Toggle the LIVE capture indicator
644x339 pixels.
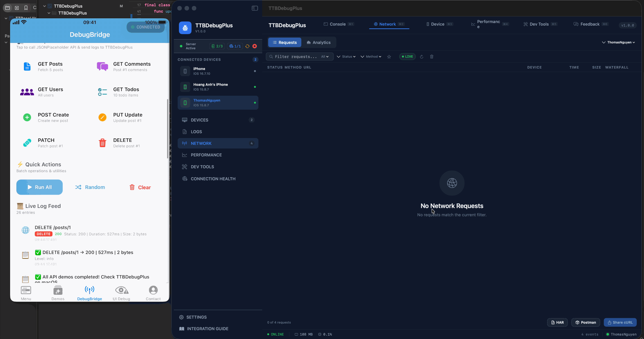[407, 56]
